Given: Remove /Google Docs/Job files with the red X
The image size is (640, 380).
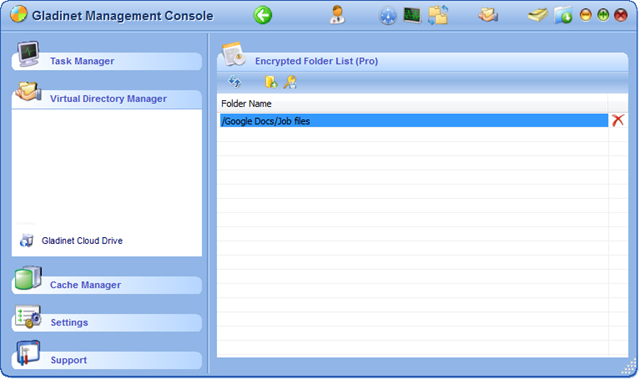Looking at the screenshot, I should [x=618, y=120].
